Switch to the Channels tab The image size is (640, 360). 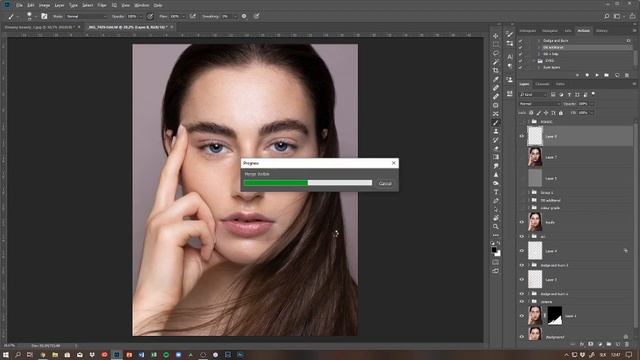coord(542,84)
